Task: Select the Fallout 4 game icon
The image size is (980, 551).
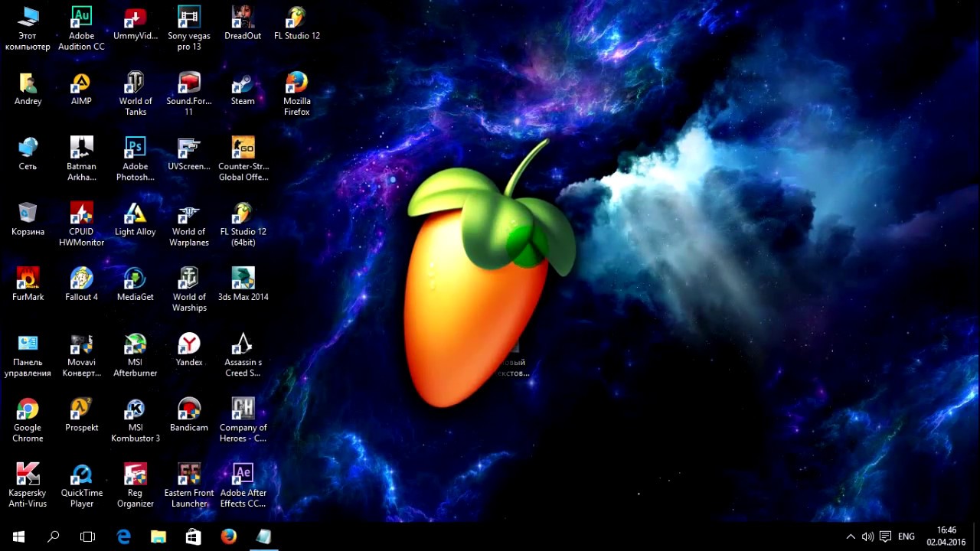Action: click(81, 284)
